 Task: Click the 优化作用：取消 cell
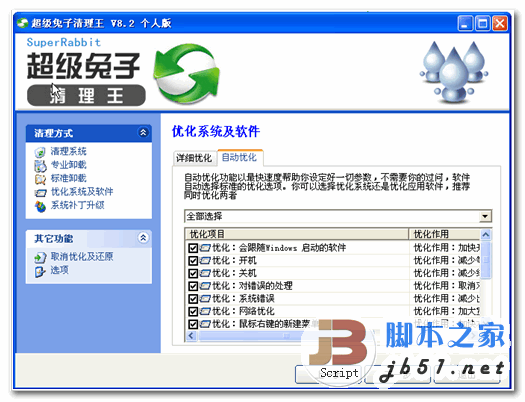pos(445,286)
